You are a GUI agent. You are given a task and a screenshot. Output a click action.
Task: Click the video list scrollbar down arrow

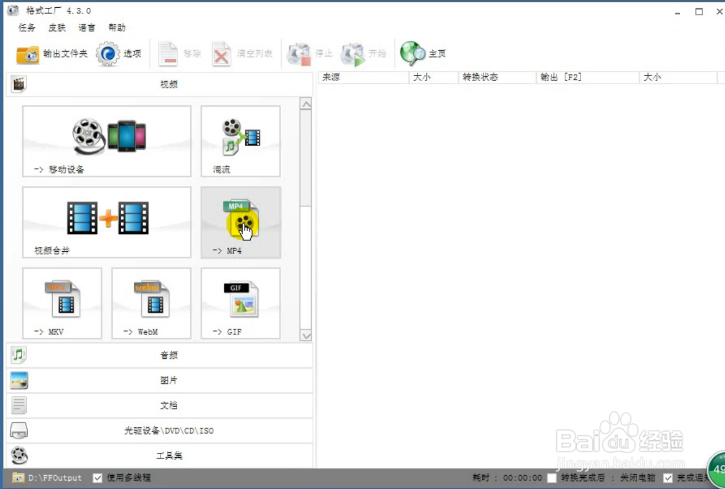(x=306, y=336)
